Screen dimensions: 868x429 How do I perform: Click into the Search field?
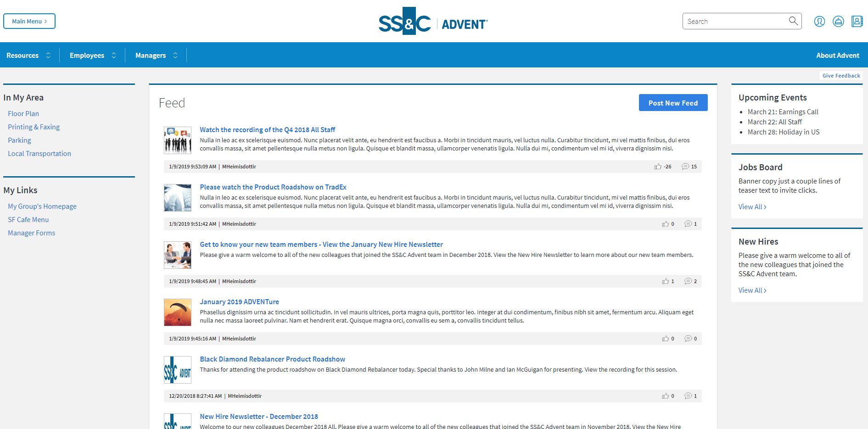tap(734, 22)
